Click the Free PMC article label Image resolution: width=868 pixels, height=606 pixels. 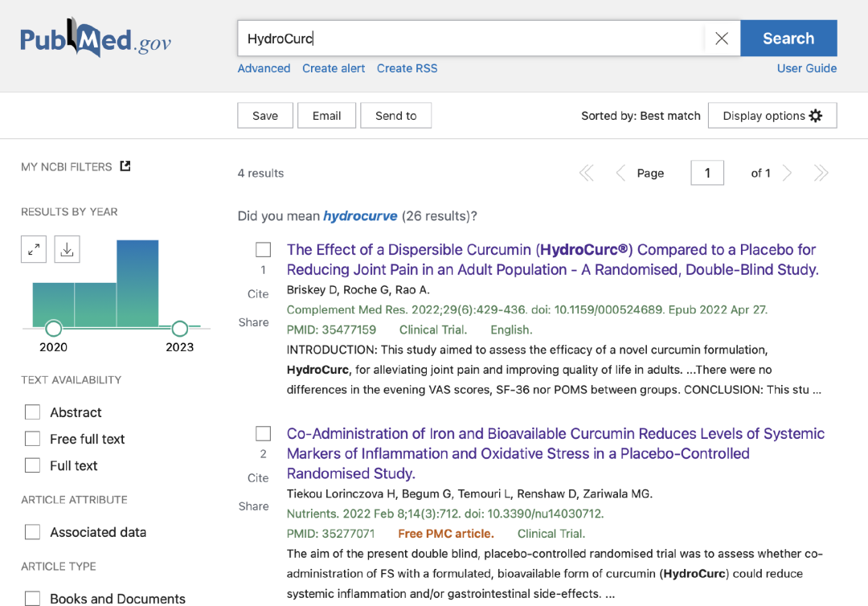pos(445,534)
